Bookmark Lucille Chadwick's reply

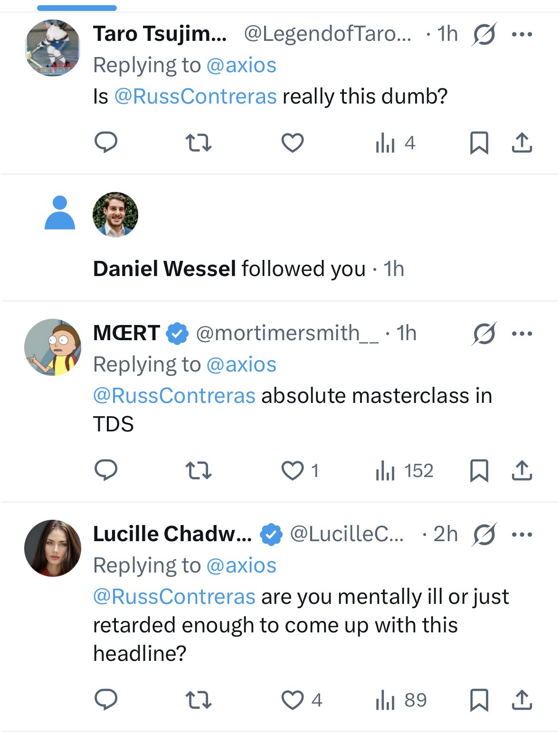pyautogui.click(x=479, y=700)
